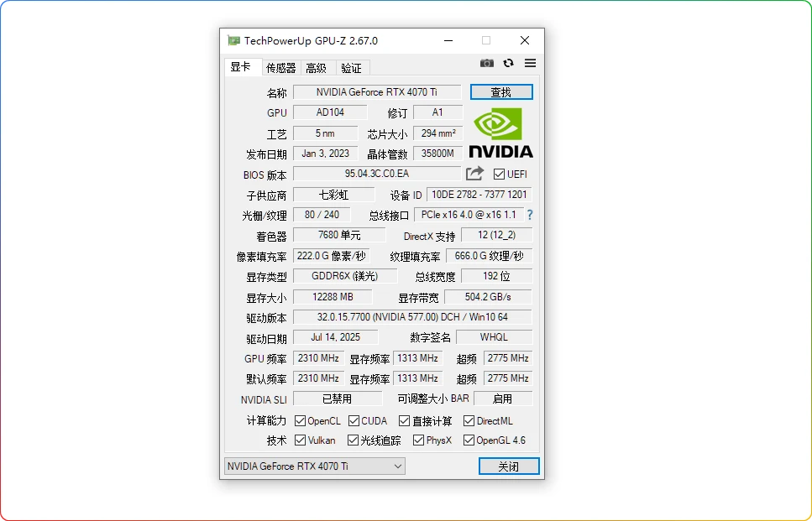The width and height of the screenshot is (812, 521).
Task: Open the hamburger menu icon
Action: click(531, 63)
